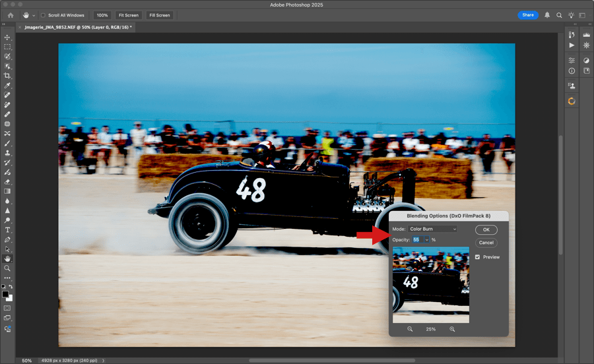
Task: Click the foreground color swatch
Action: click(7, 294)
